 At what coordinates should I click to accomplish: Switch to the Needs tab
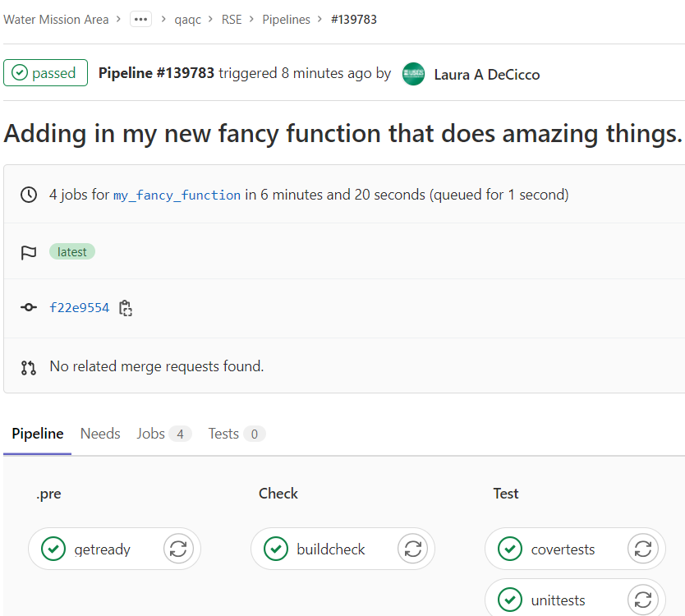(x=100, y=434)
